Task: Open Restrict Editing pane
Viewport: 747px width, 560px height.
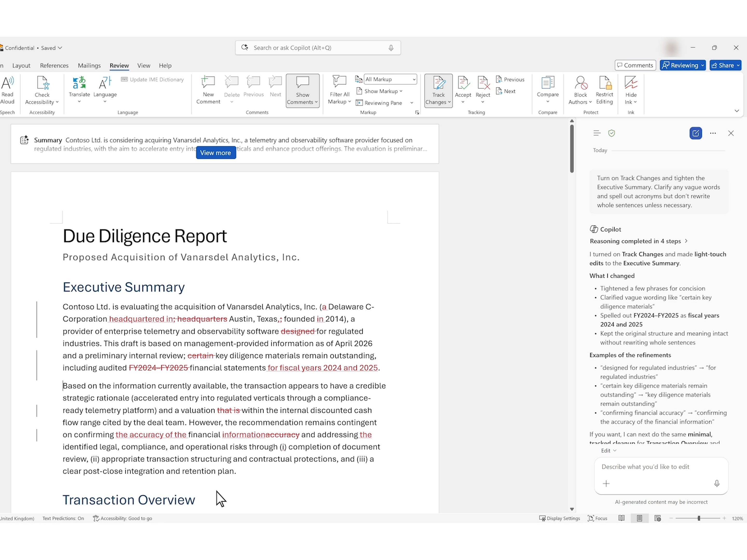Action: pos(604,90)
